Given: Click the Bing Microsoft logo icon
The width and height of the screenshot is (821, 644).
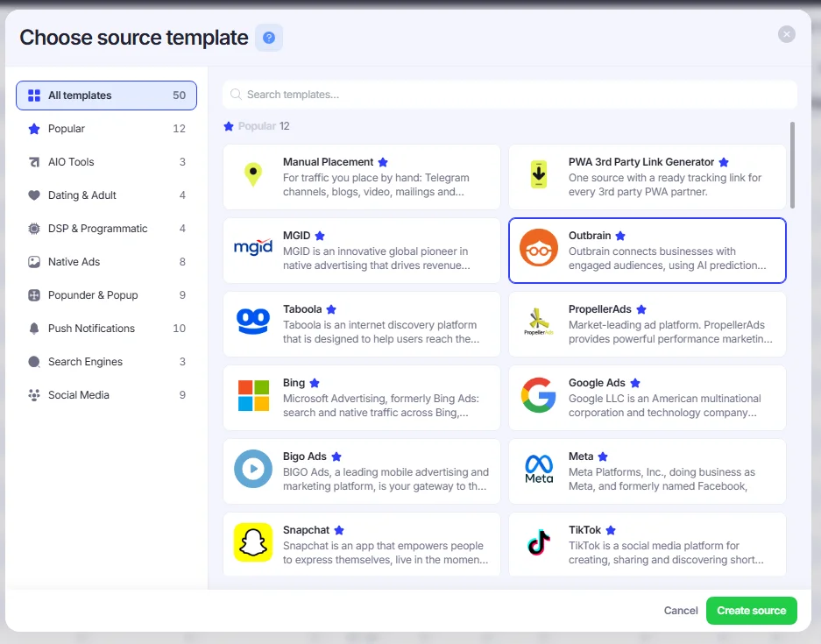Looking at the screenshot, I should coord(253,395).
